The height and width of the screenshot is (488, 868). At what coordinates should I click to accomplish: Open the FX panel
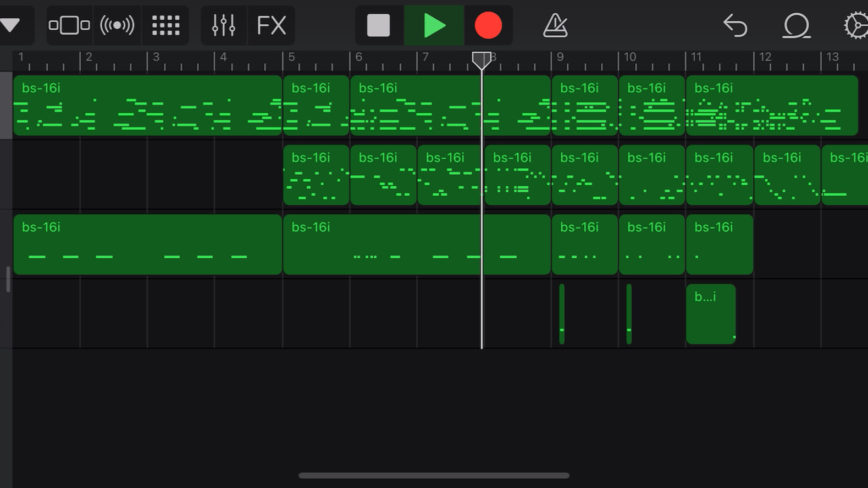tap(272, 25)
